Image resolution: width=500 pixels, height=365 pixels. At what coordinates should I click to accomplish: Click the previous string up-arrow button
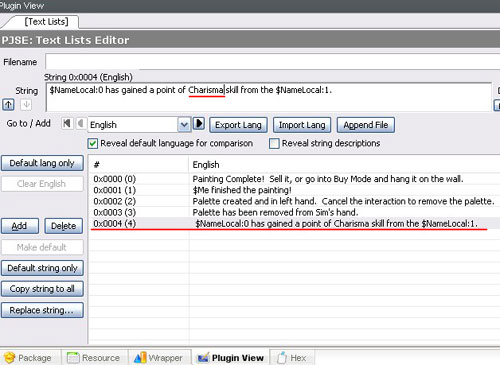8,105
